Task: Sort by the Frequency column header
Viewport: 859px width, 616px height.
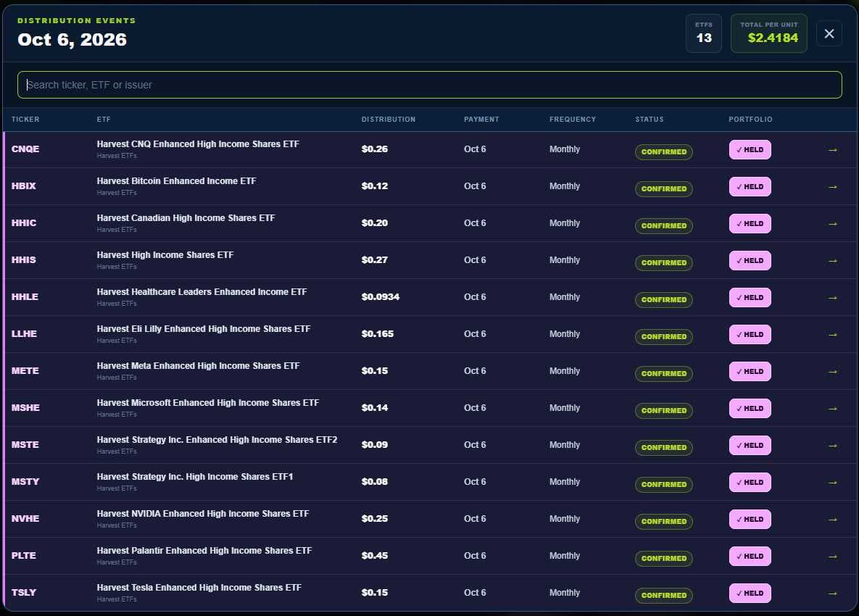Action: point(573,120)
